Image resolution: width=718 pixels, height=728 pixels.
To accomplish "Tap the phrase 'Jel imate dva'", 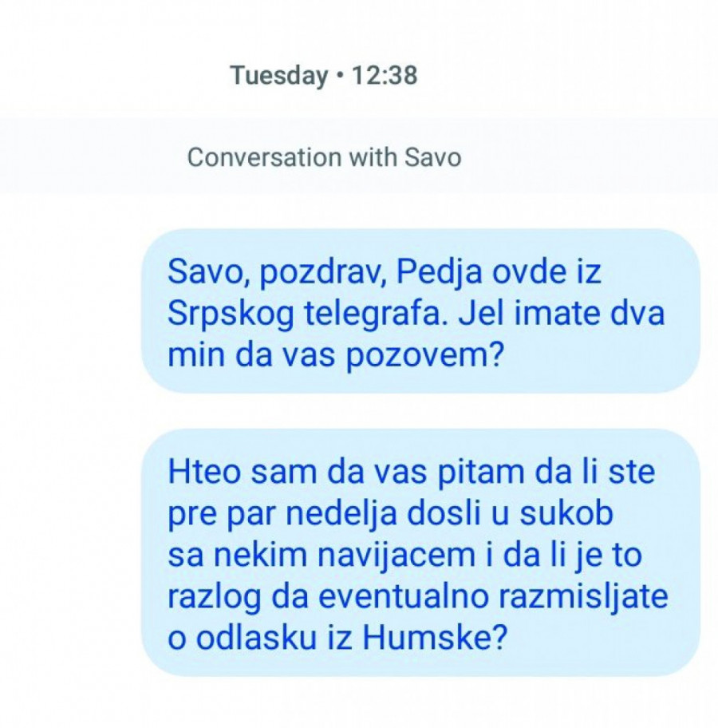I will point(562,314).
